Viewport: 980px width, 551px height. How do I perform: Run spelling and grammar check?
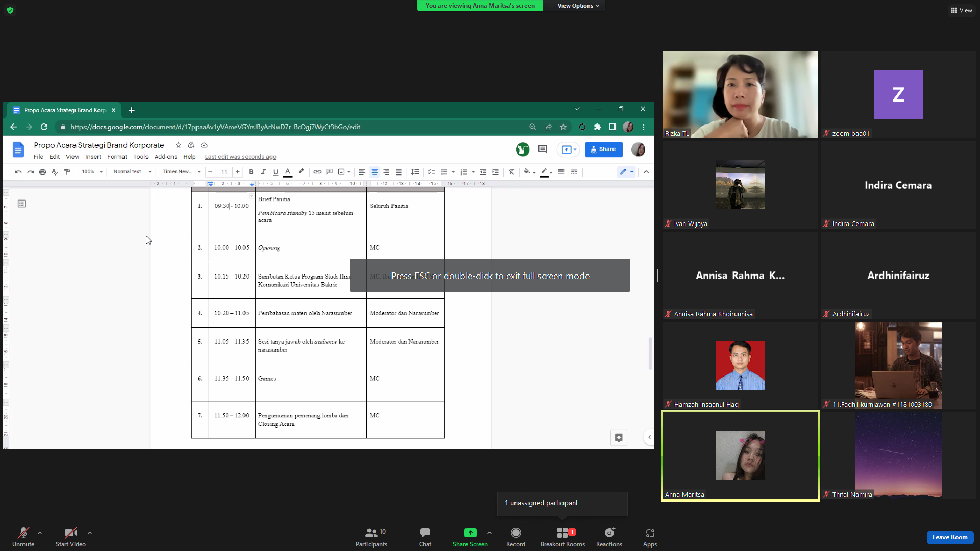55,172
